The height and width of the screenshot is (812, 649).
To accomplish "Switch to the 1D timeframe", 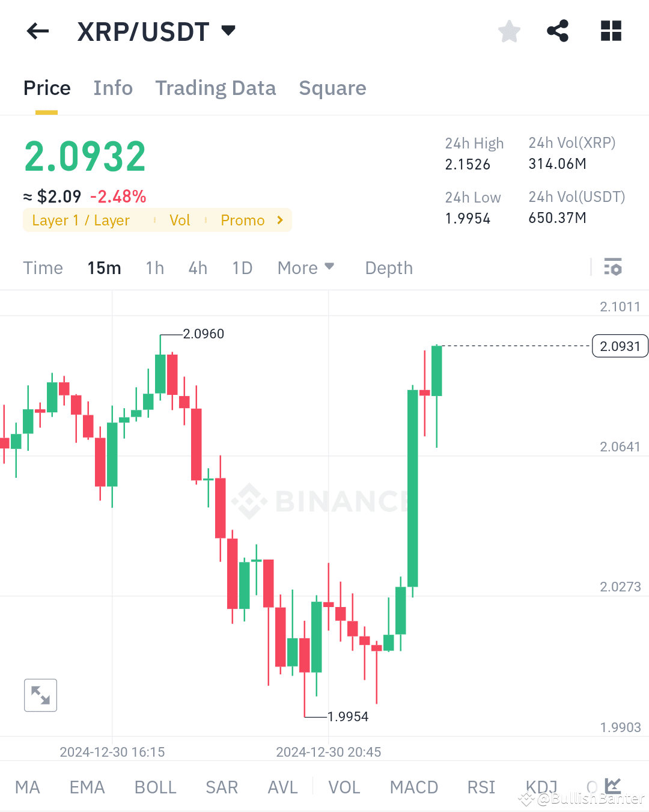I will tap(242, 267).
